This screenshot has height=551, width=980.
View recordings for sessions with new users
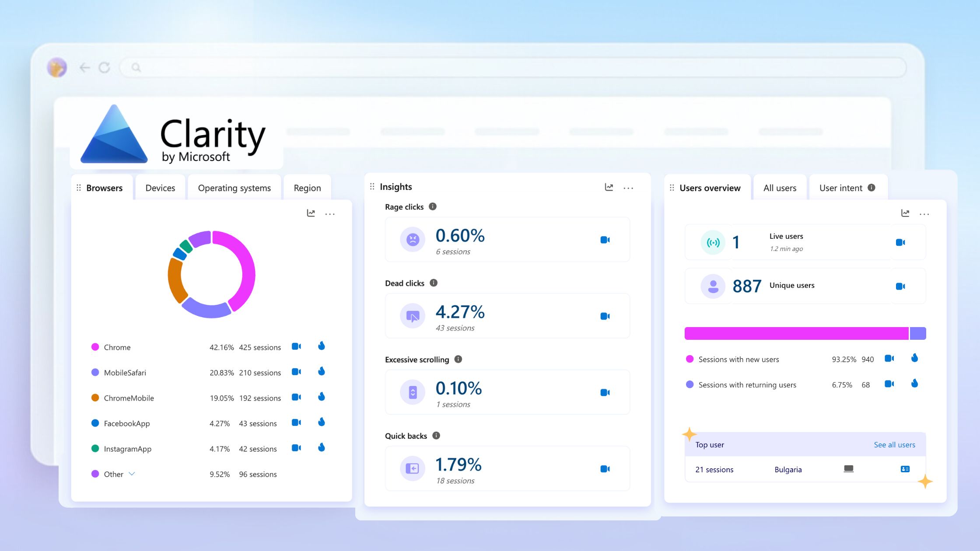tap(889, 359)
